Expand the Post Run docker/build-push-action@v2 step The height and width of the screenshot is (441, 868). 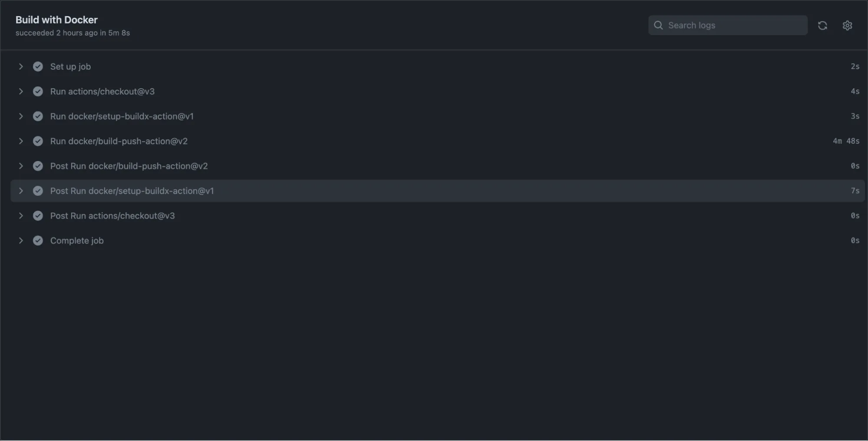point(21,166)
